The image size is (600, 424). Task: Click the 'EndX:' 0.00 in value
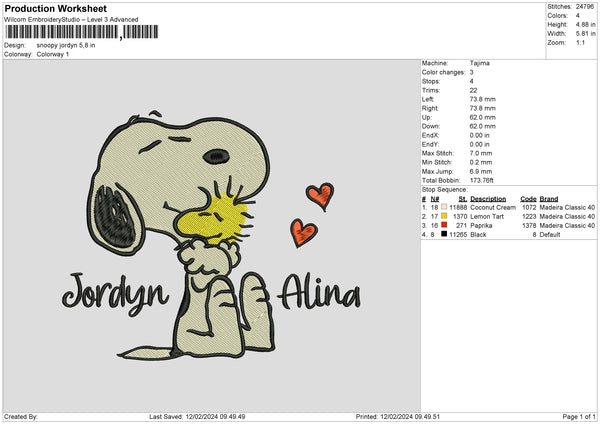point(479,135)
